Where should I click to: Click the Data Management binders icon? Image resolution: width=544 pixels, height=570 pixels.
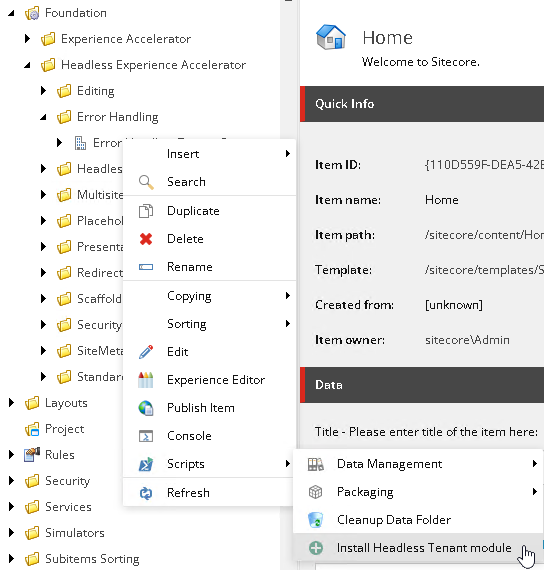click(x=316, y=464)
